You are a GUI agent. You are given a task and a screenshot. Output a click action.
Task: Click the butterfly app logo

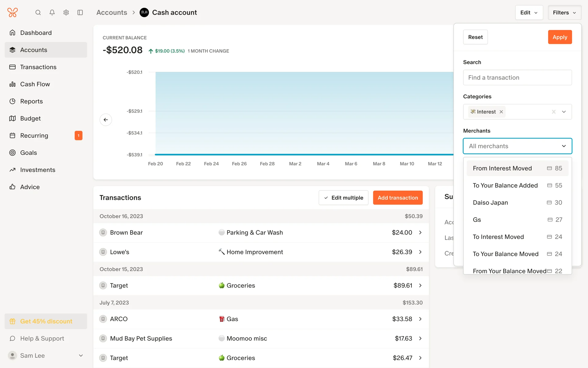13,13
